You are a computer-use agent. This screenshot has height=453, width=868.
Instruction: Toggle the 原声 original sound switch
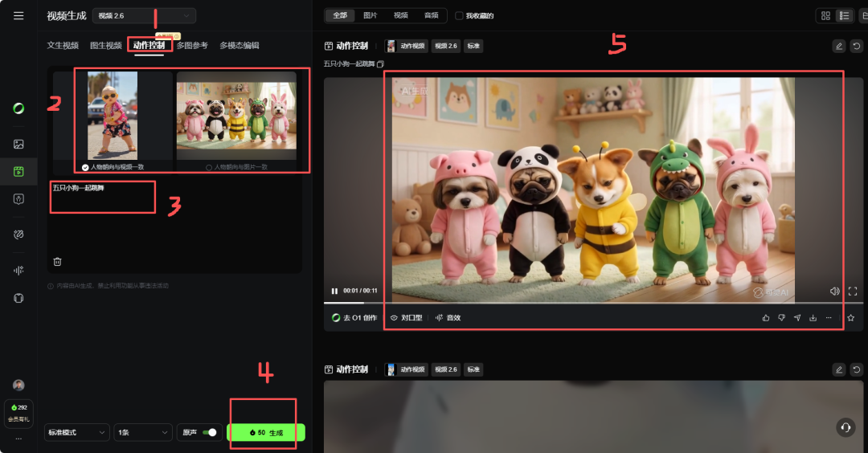coord(210,433)
